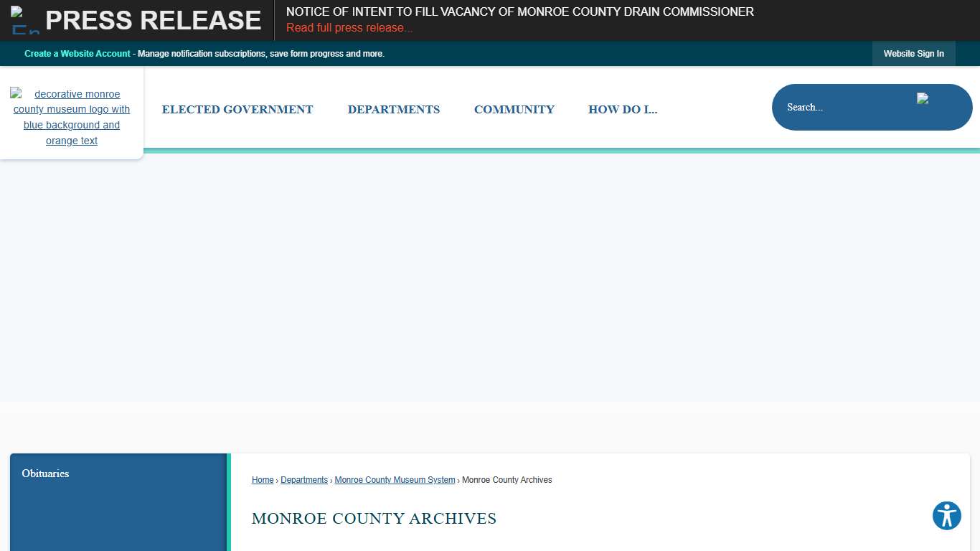
Task: Expand the COMMUNITY navigation menu
Action: tap(514, 109)
